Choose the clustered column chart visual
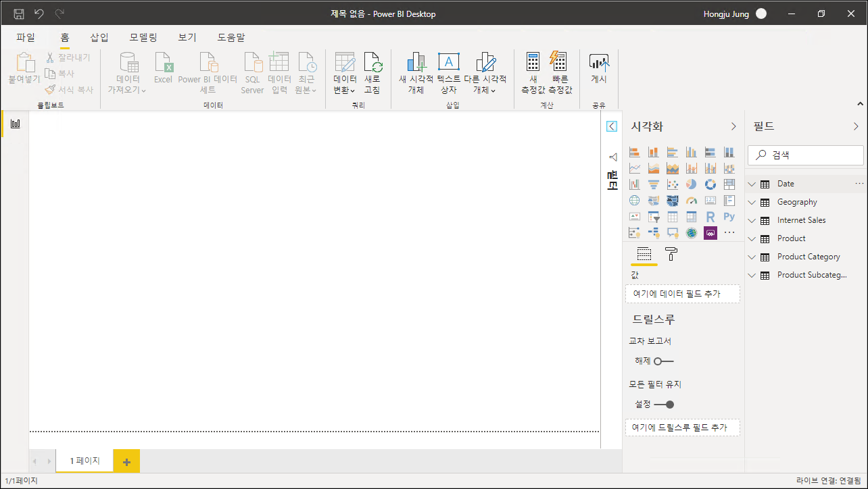868x489 pixels. [x=691, y=152]
